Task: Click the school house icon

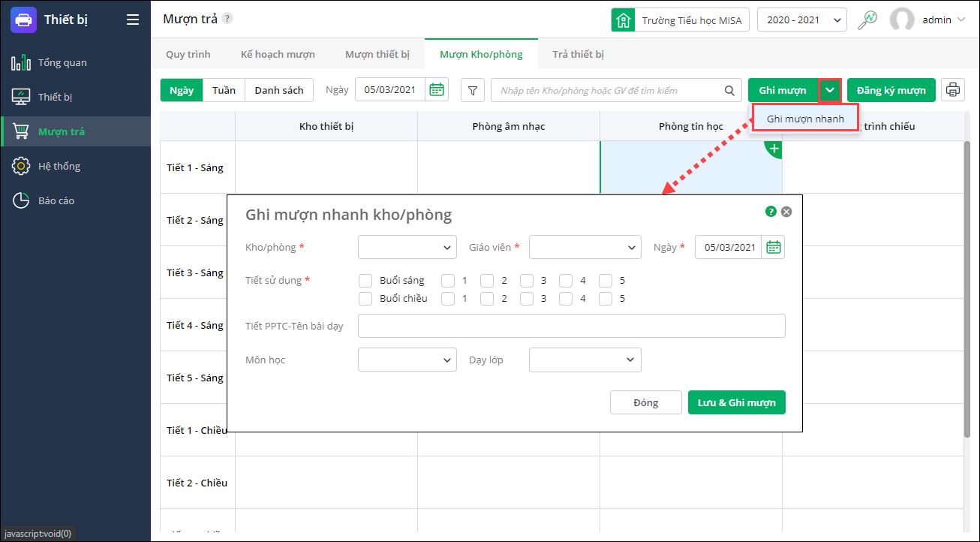Action: pos(623,20)
